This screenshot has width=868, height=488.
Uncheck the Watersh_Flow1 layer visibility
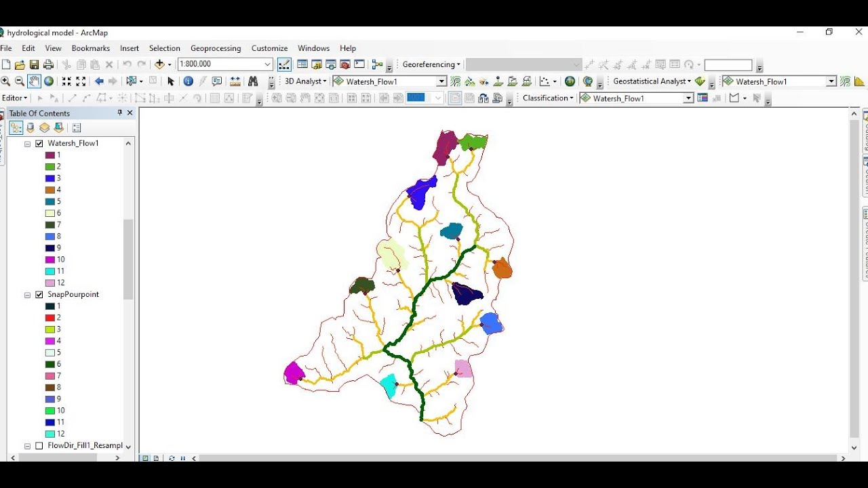[39, 143]
